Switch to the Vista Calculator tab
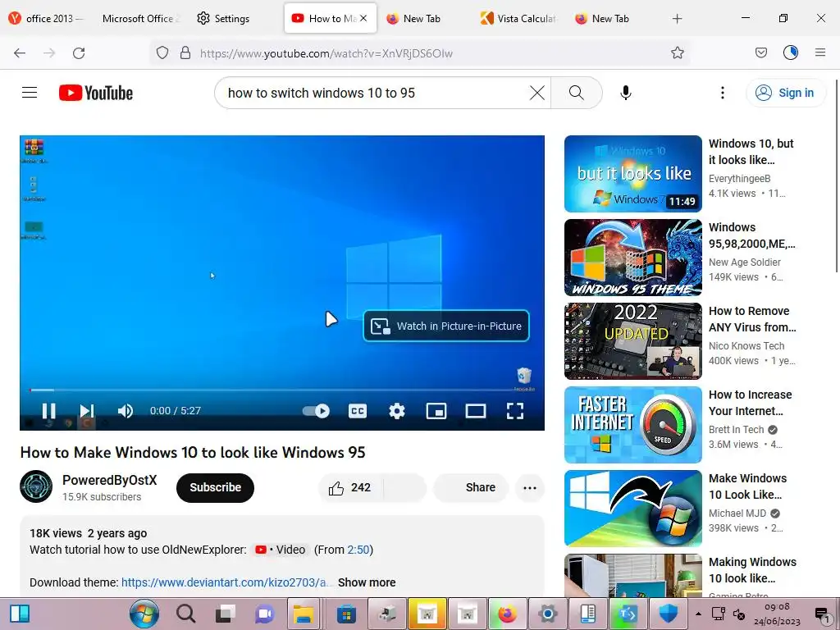 pyautogui.click(x=518, y=18)
